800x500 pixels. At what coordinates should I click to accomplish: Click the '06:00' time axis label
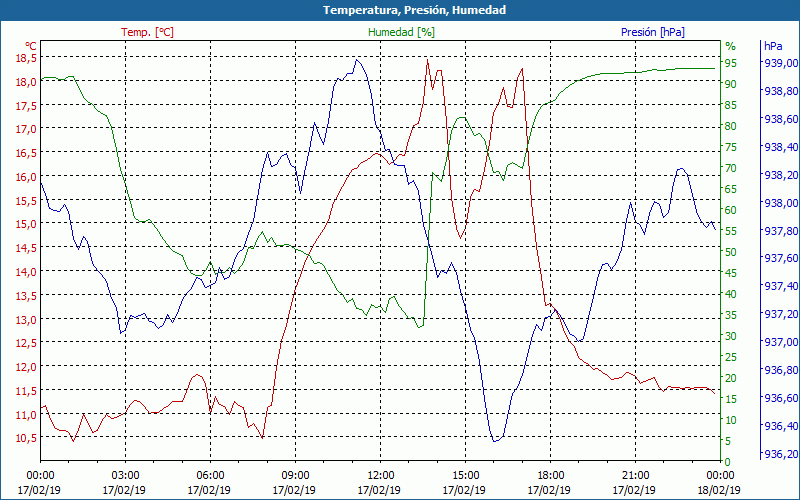(x=209, y=476)
